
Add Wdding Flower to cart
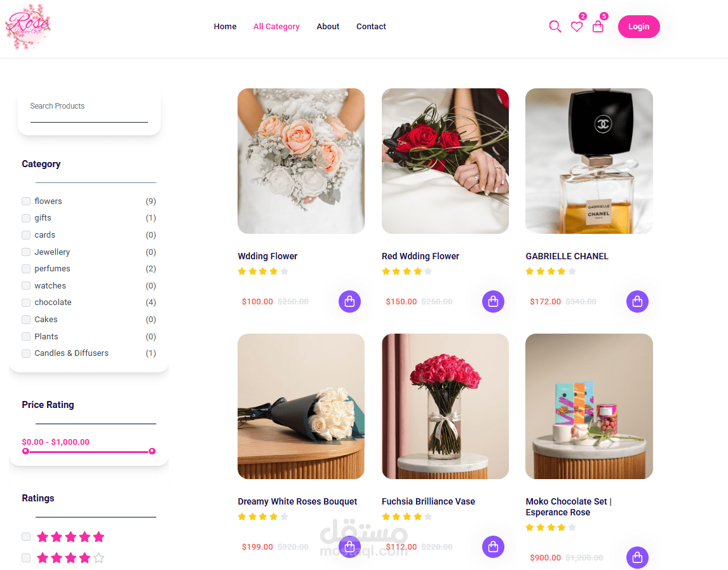pos(349,301)
